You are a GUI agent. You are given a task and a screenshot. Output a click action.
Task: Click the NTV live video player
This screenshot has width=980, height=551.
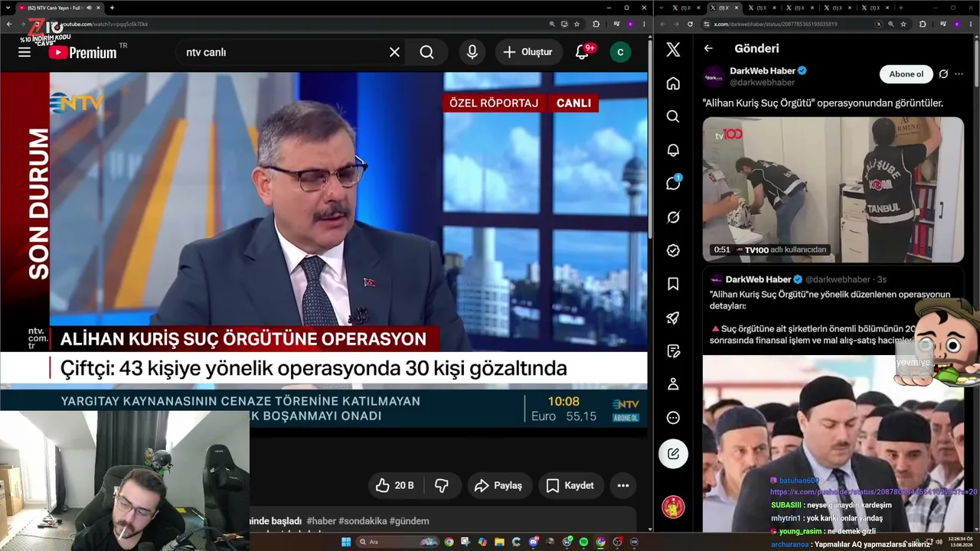coord(324,249)
